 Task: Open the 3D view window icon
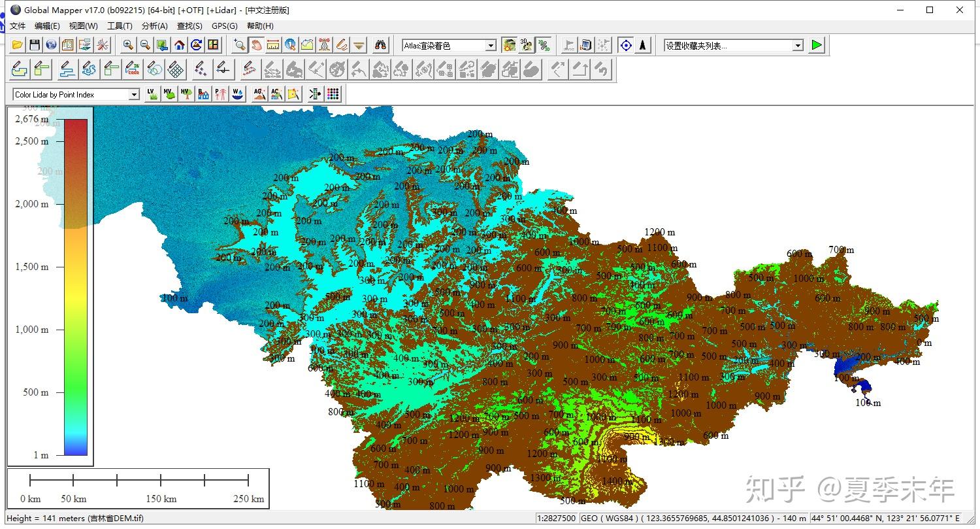point(527,45)
